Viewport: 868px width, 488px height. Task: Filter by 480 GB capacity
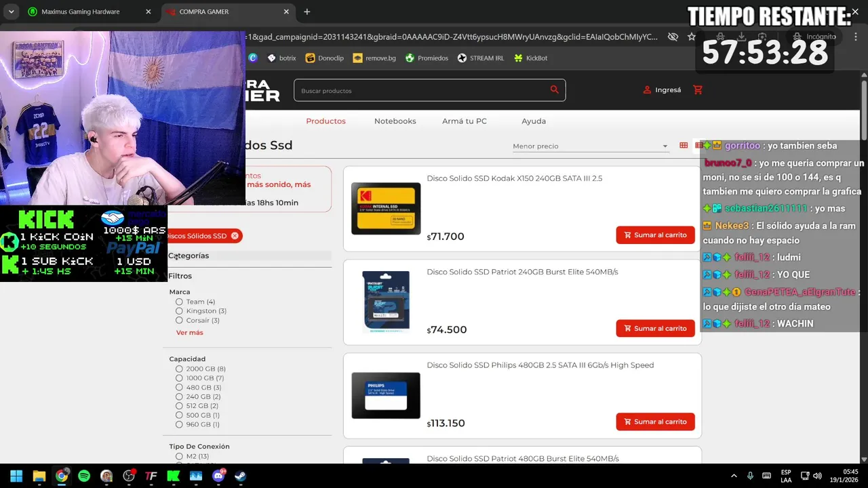pos(179,388)
